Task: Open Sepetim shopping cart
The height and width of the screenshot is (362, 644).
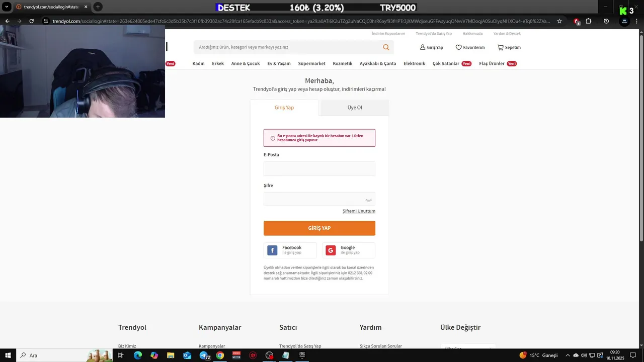Action: pos(509,47)
